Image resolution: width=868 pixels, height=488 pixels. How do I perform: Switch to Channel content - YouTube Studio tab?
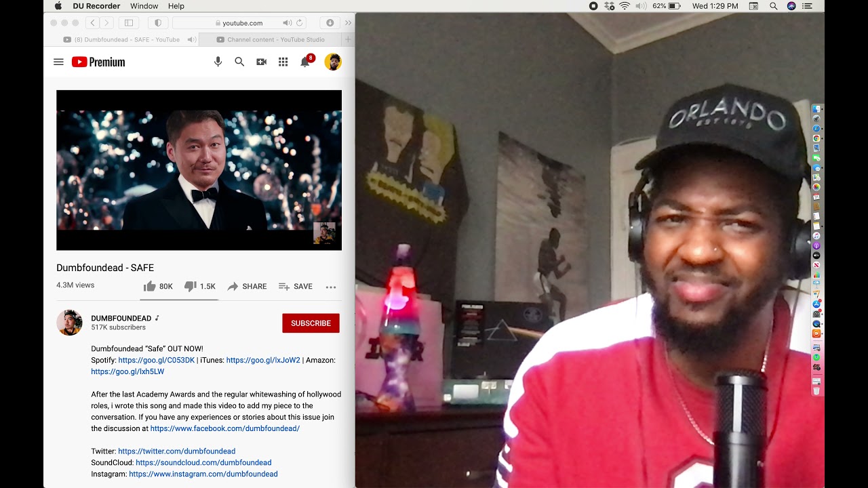click(x=271, y=39)
